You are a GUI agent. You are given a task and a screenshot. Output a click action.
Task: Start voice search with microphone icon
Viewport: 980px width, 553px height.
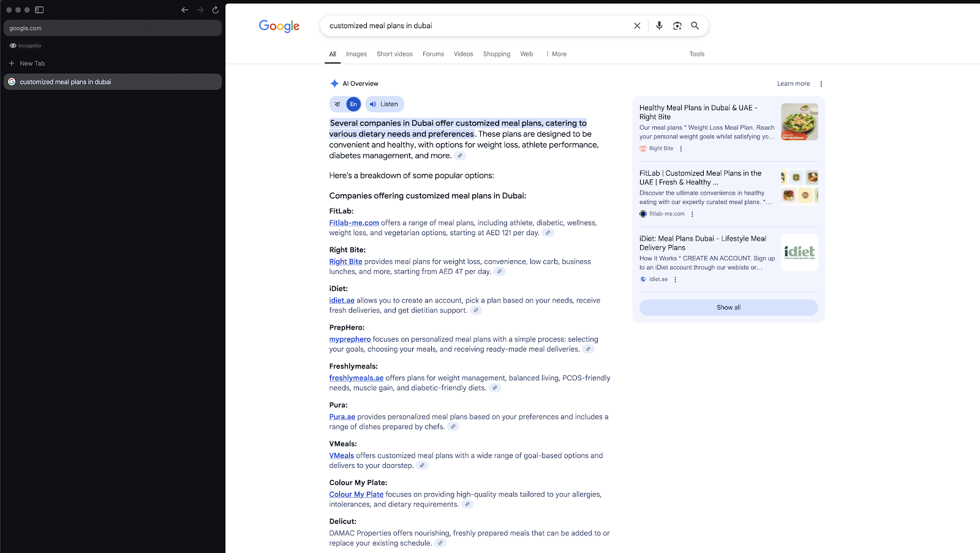tap(659, 26)
